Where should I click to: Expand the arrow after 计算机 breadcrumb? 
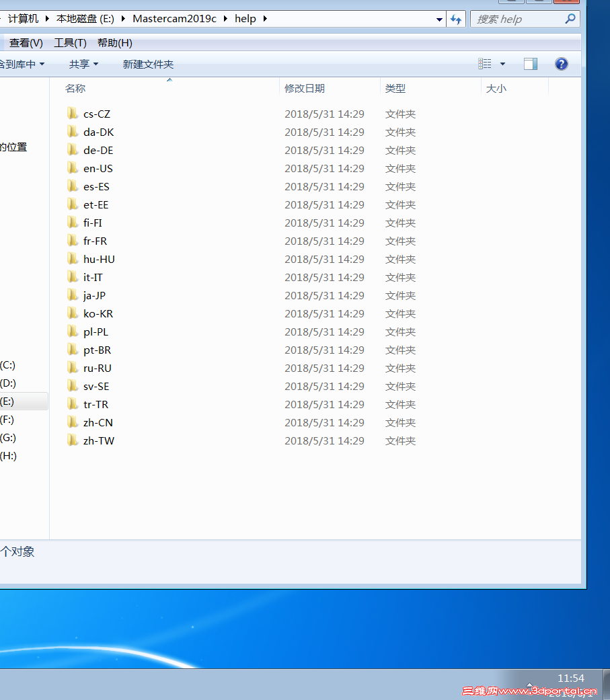(x=47, y=19)
